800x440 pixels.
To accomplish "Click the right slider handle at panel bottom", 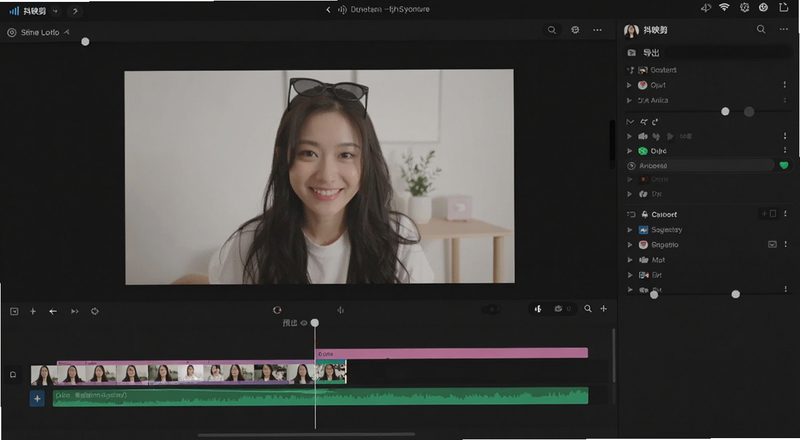I will (735, 294).
